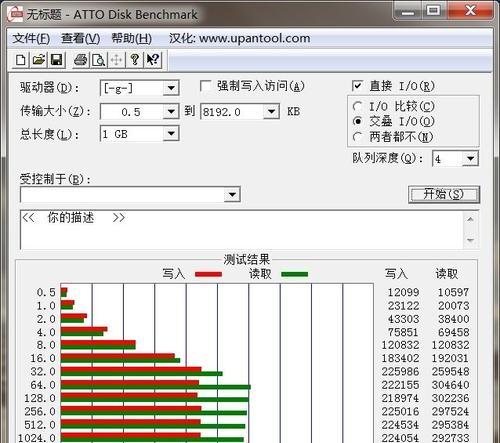Click read value 304640 in results
The width and height of the screenshot is (500, 443).
tap(450, 385)
